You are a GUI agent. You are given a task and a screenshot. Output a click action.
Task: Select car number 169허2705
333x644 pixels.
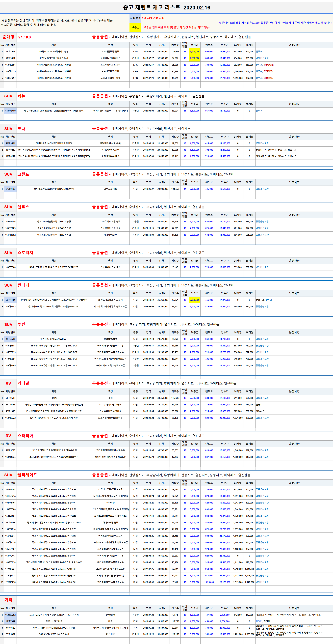(x=10, y=365)
